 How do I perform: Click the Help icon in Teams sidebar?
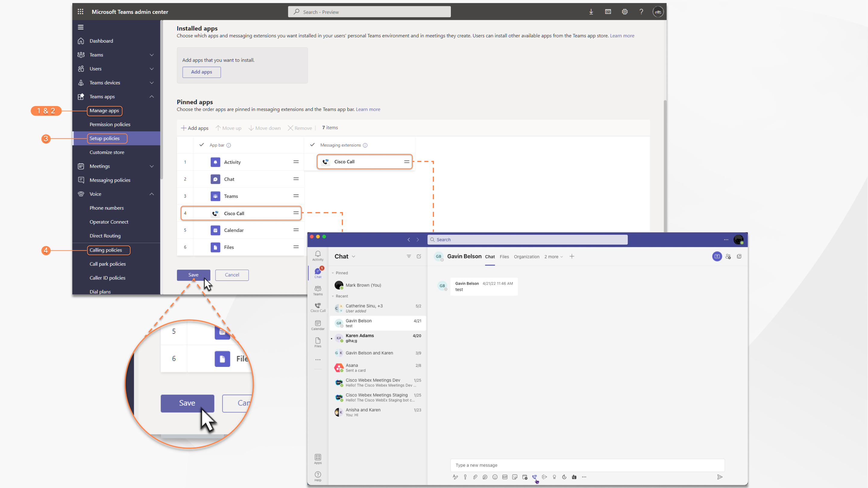(x=318, y=477)
